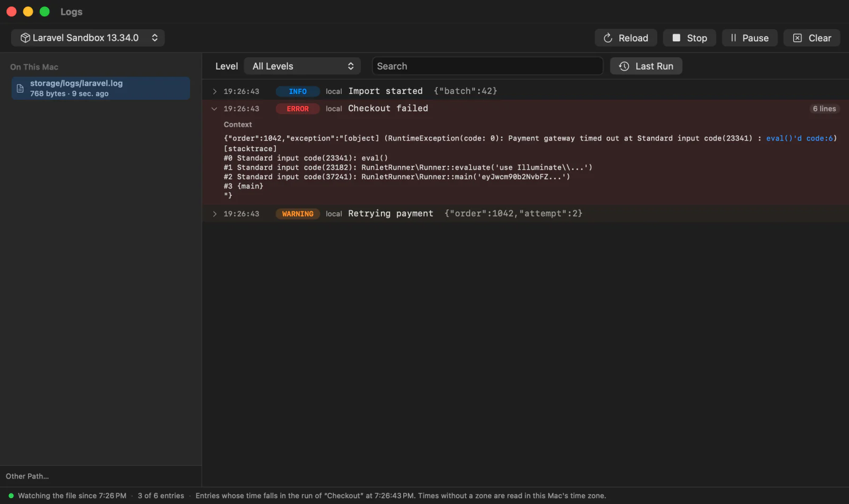Select the Checkout failed message text

coord(388,108)
